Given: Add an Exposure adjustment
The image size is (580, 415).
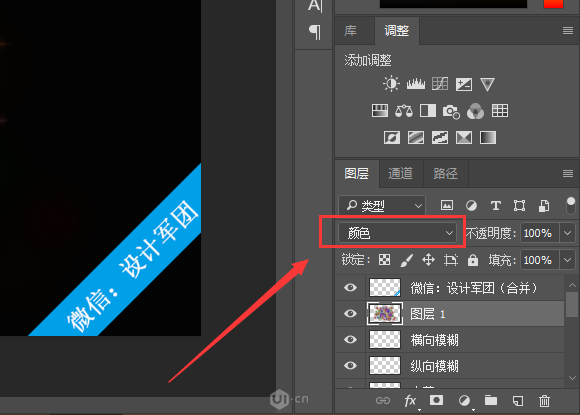Looking at the screenshot, I should point(463,84).
